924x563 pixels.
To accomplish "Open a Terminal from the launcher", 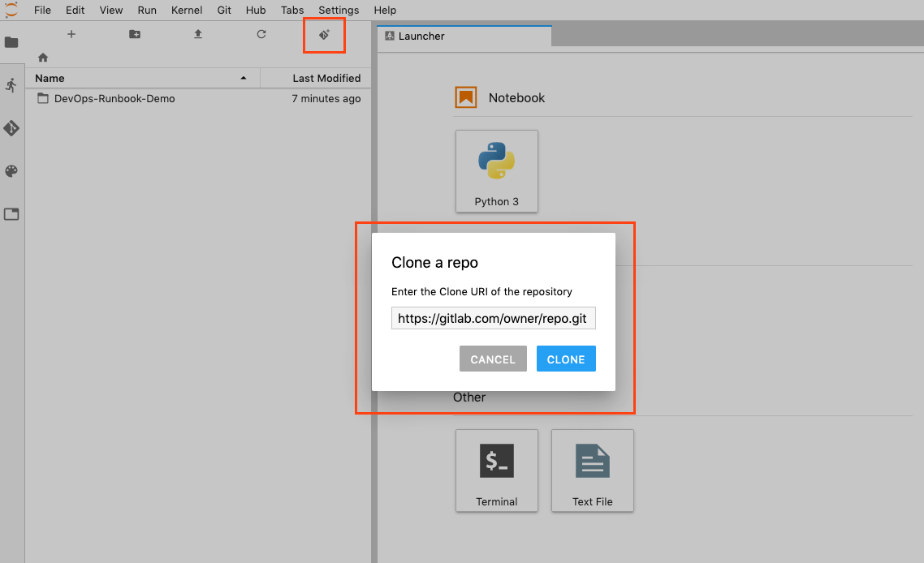I will point(496,471).
